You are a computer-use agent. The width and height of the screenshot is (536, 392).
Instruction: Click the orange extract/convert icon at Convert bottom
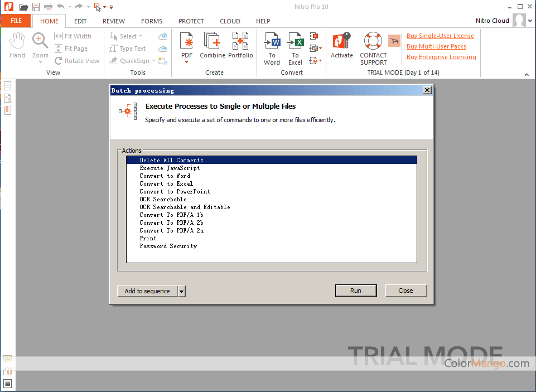(313, 61)
